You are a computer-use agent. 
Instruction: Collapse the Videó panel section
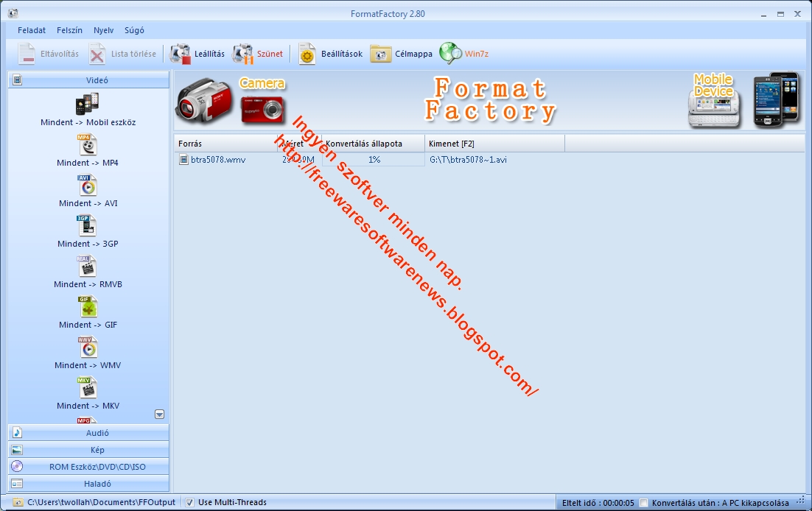point(88,80)
